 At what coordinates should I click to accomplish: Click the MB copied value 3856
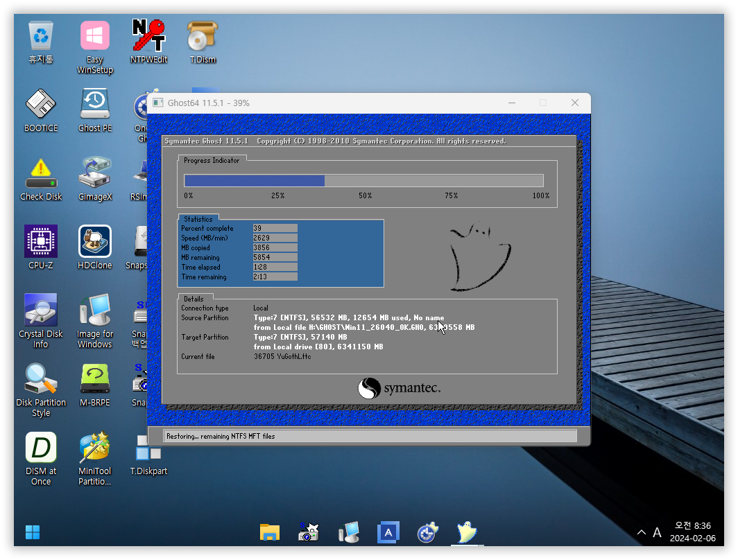[x=275, y=248]
